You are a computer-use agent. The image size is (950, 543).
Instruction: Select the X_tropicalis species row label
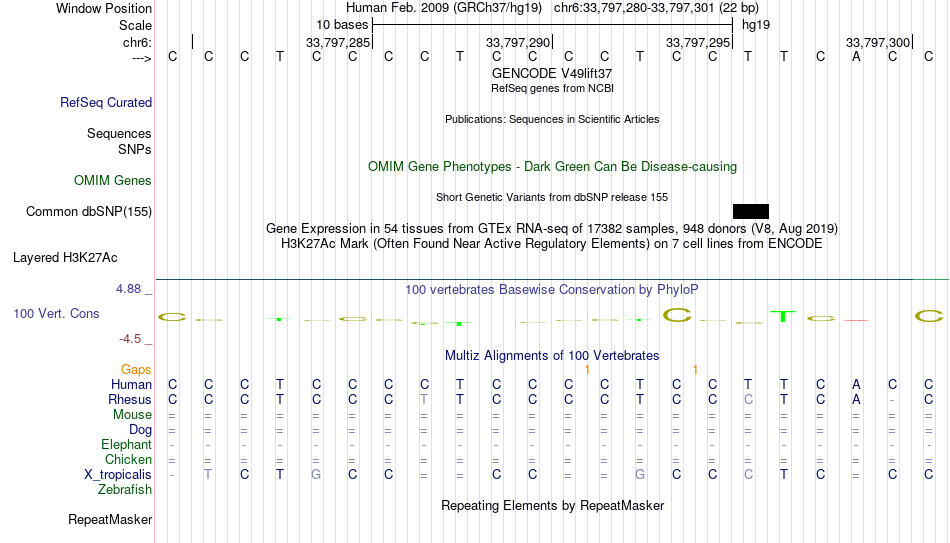[x=118, y=475]
